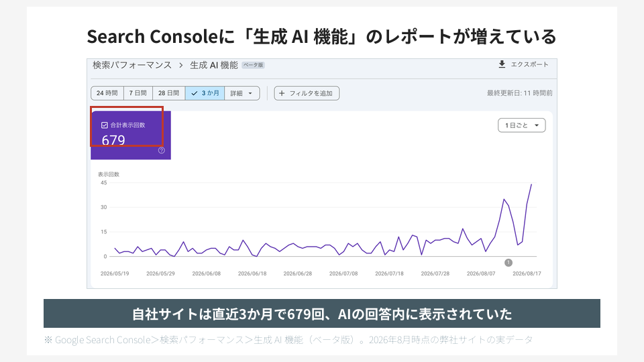Click the help icon on impressions card
The image size is (644, 362).
tap(162, 150)
